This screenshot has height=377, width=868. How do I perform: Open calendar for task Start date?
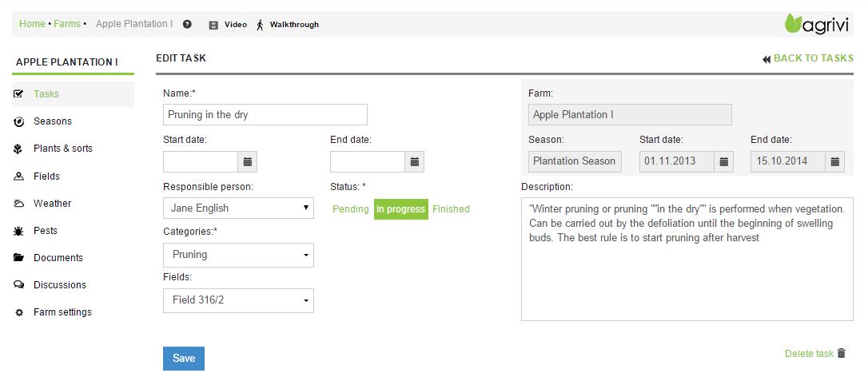pyautogui.click(x=248, y=162)
